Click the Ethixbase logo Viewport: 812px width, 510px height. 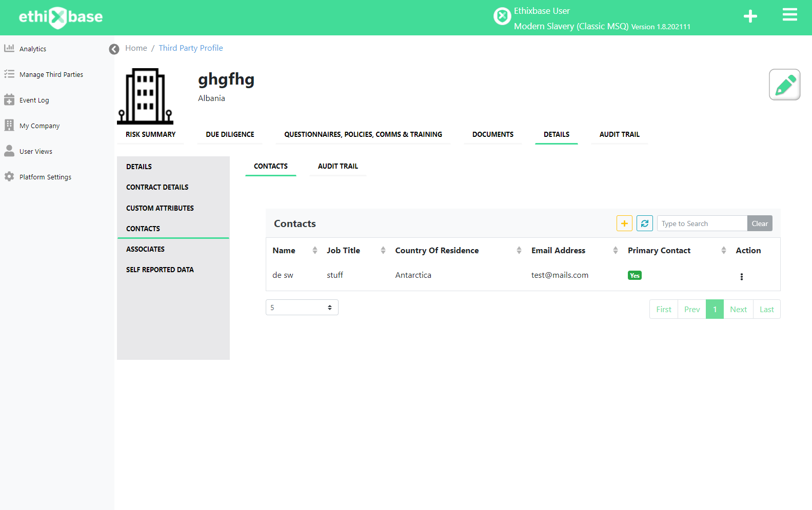(61, 17)
